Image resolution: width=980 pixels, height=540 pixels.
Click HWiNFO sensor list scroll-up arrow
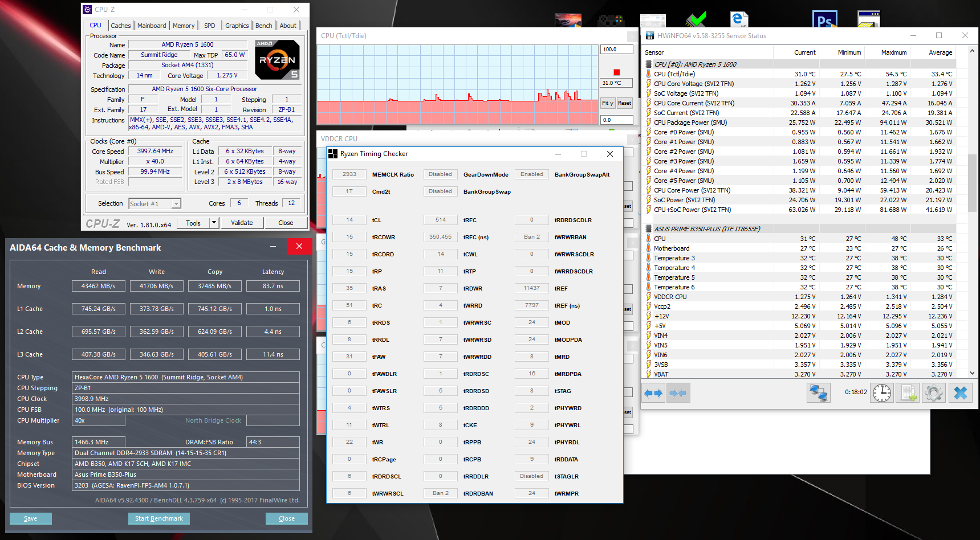coord(973,51)
